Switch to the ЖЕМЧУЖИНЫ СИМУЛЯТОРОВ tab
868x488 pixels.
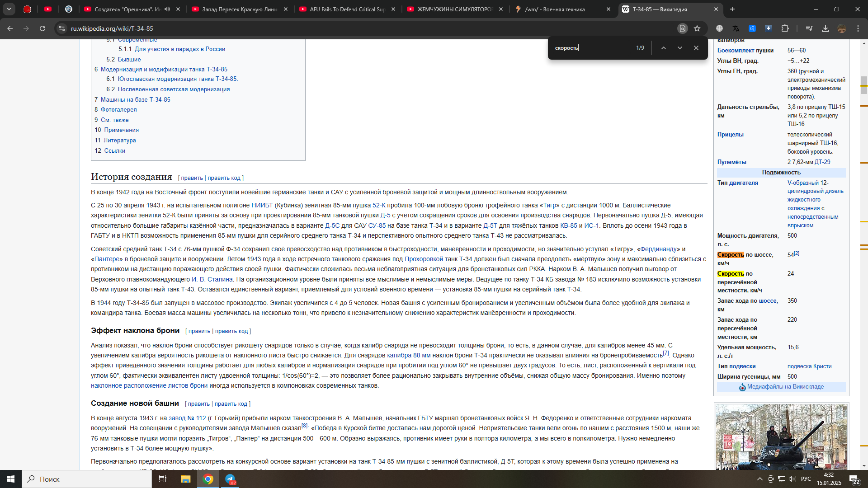(x=454, y=9)
